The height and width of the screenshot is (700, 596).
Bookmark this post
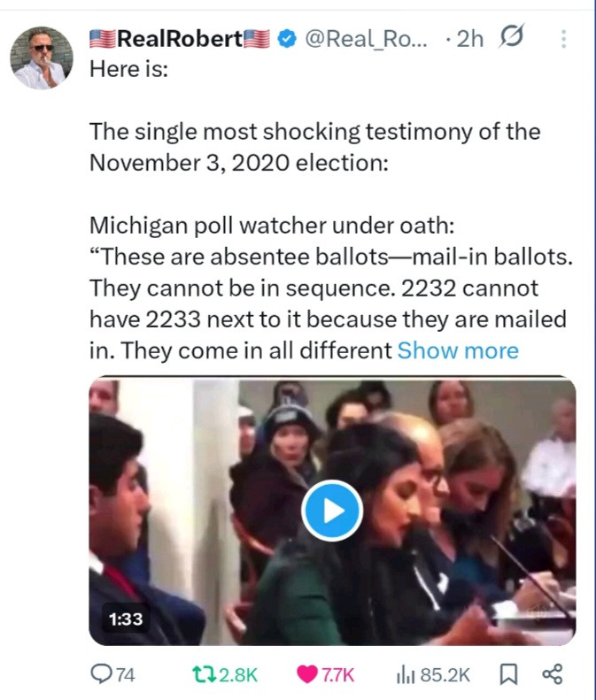click(509, 674)
